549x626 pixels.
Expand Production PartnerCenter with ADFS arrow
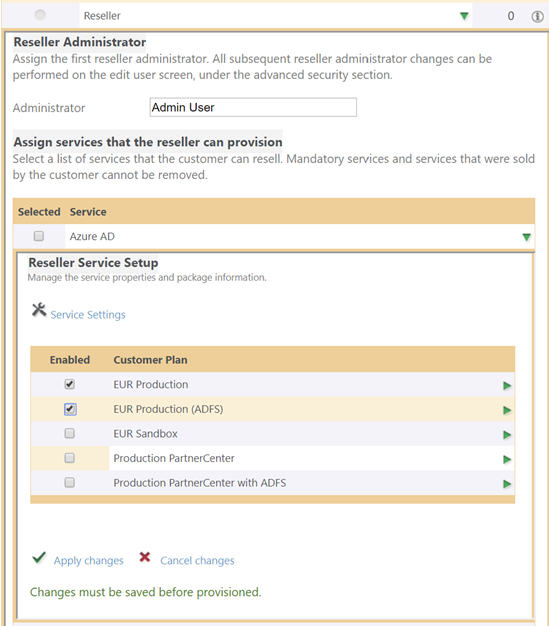point(507,484)
